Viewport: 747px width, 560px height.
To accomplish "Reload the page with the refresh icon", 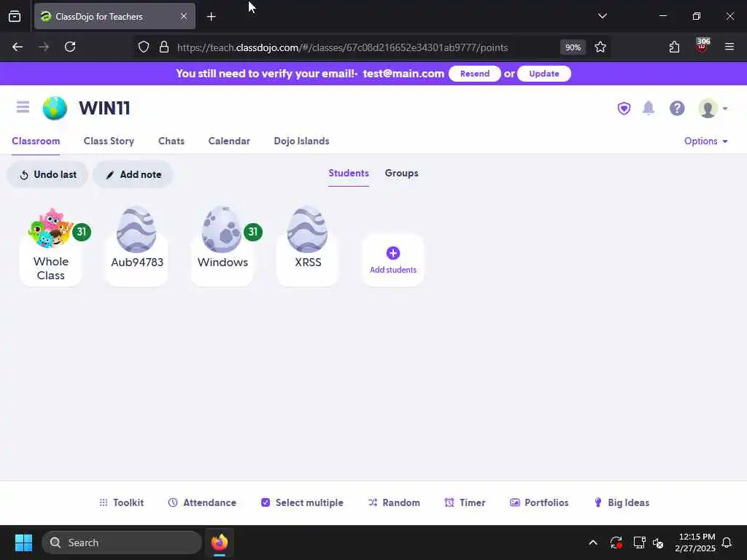I will pyautogui.click(x=70, y=47).
